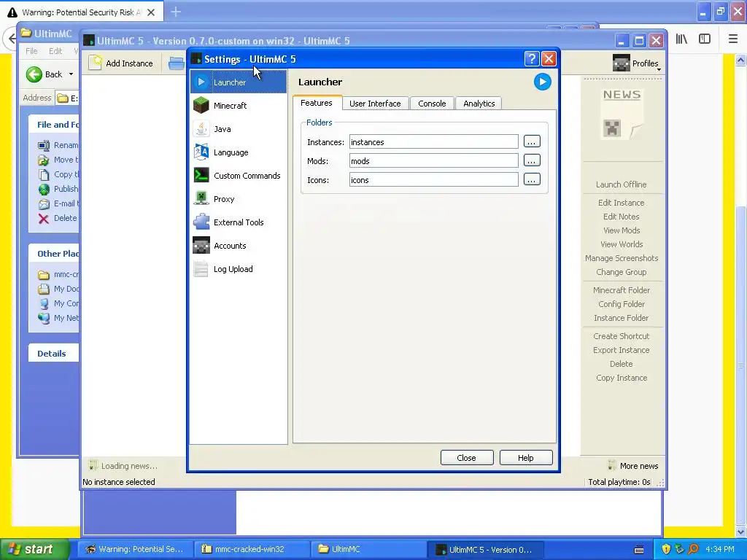Viewport: 747px width, 560px height.
Task: Open browser hamburger menu
Action: [x=733, y=39]
